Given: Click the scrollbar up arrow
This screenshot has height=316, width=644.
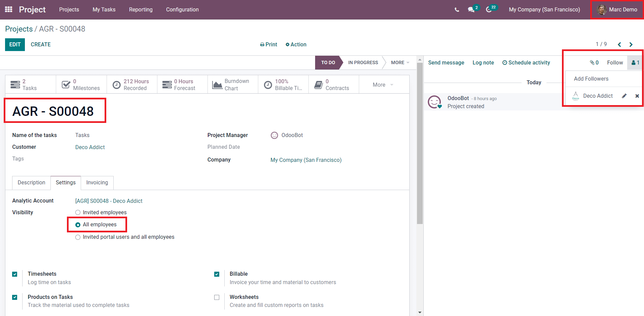Looking at the screenshot, I should pos(420,60).
